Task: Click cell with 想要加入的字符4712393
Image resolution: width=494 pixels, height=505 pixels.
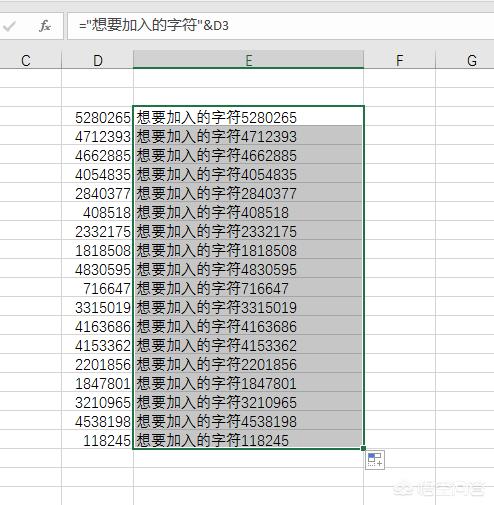Action: coord(248,135)
